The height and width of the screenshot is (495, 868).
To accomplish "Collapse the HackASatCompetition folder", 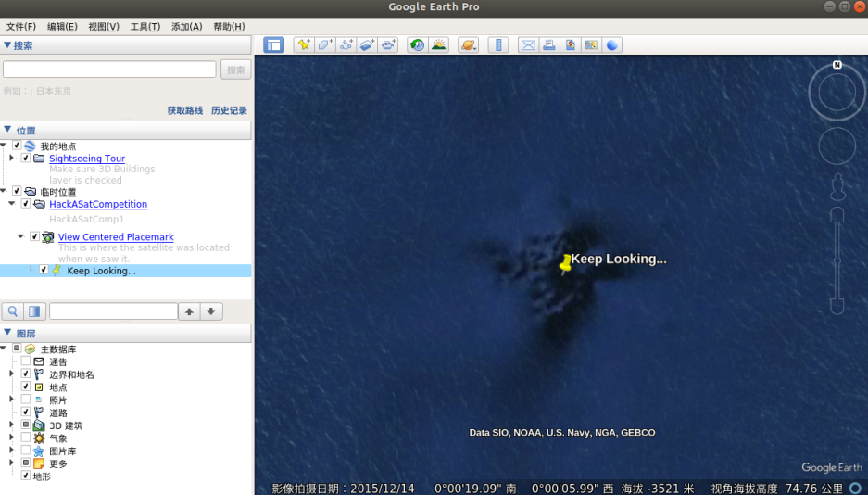I will pyautogui.click(x=11, y=204).
